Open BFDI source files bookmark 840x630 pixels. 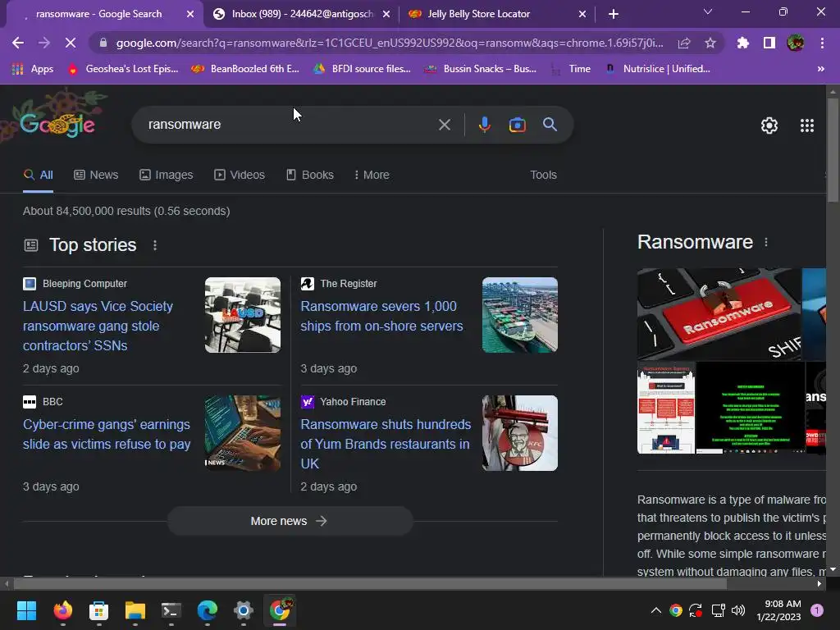point(362,69)
